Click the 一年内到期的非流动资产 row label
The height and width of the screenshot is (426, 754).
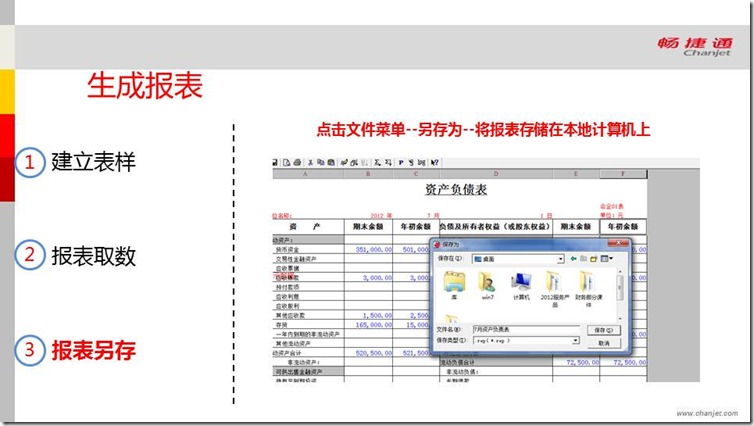tap(307, 334)
